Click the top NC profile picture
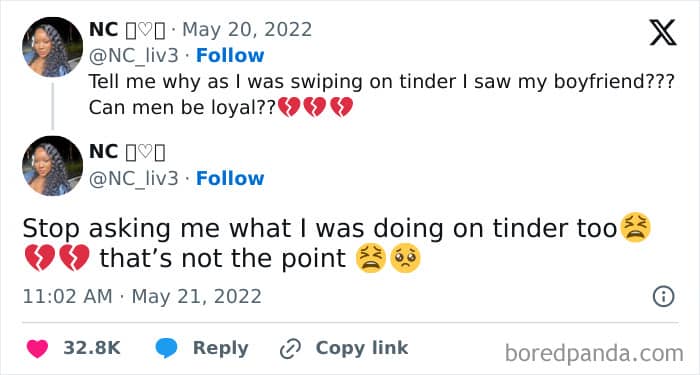Image resolution: width=700 pixels, height=375 pixels. tap(52, 47)
